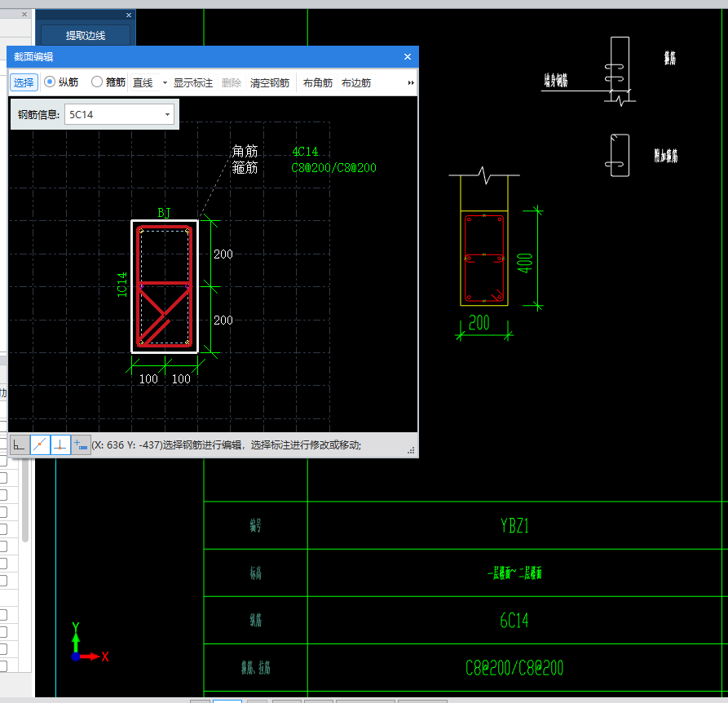Click the 布角筋 button
This screenshot has width=728, height=703.
[318, 82]
